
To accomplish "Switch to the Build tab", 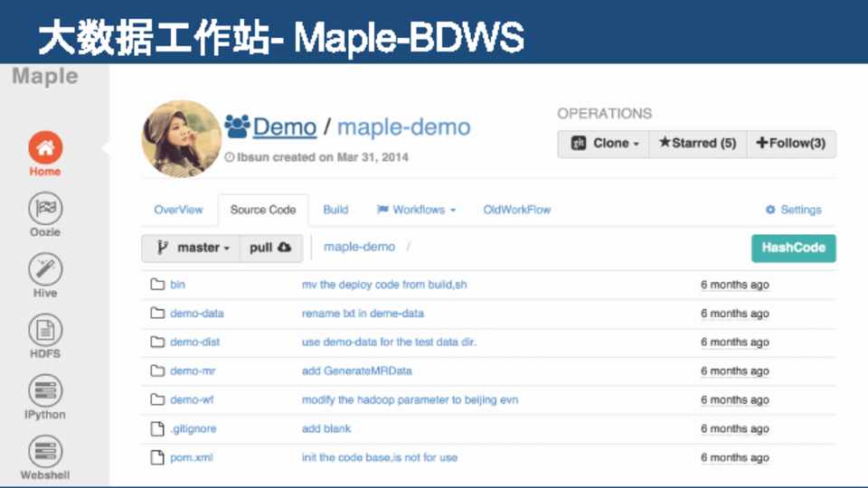I will (335, 210).
